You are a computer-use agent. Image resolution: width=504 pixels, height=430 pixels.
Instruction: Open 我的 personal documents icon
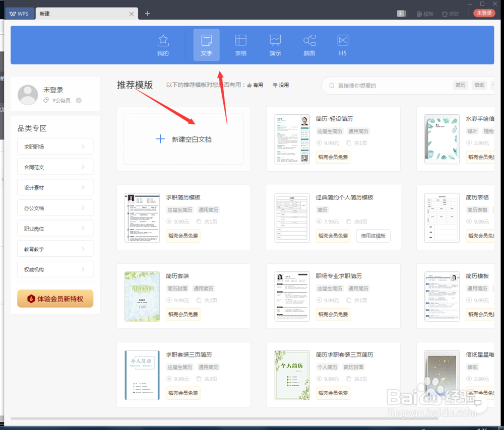(x=162, y=45)
